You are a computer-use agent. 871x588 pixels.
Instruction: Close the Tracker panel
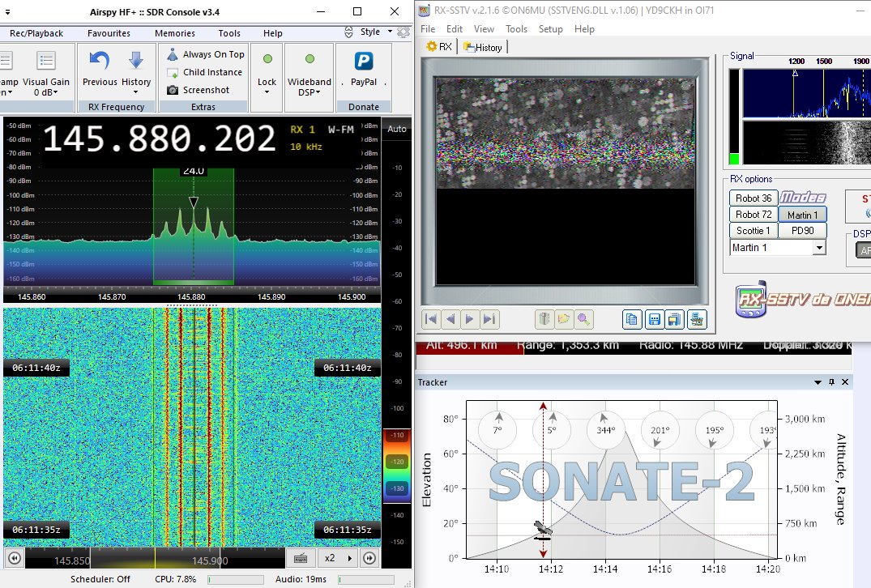(x=845, y=382)
